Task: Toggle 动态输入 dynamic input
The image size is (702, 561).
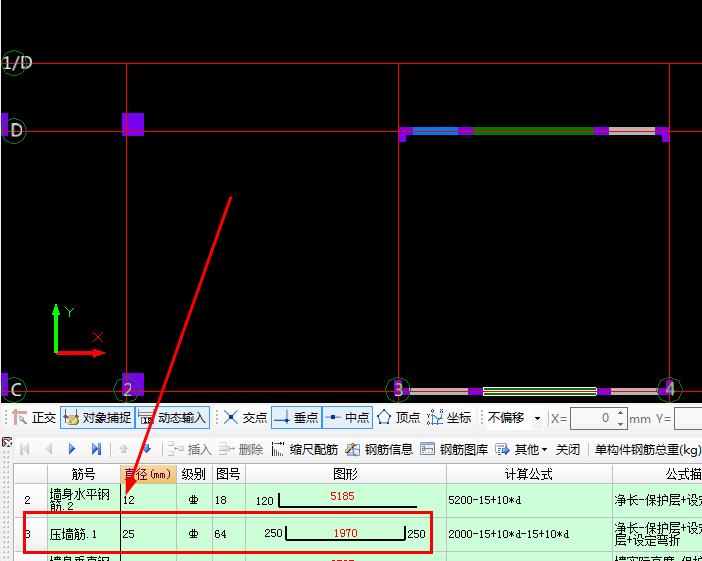Action: coord(172,418)
